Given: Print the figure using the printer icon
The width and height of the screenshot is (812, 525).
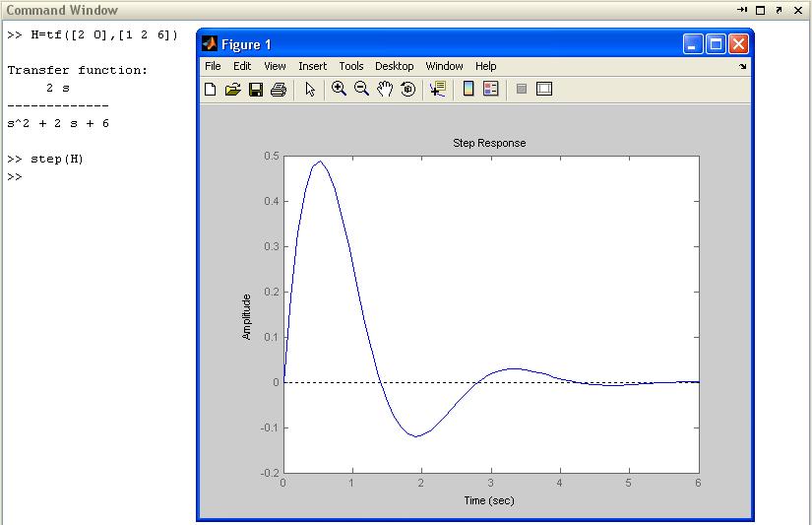Looking at the screenshot, I should tap(279, 90).
